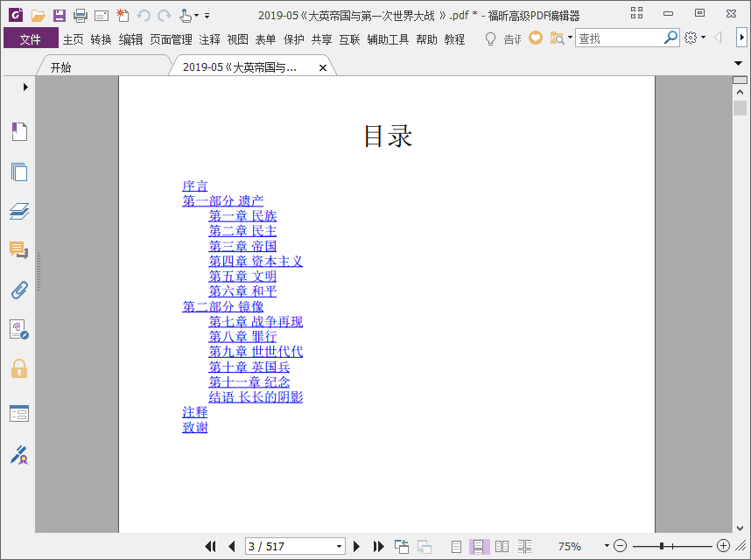Viewport: 751px width, 560px height.
Task: Toggle continuous page view mode
Action: point(479,546)
